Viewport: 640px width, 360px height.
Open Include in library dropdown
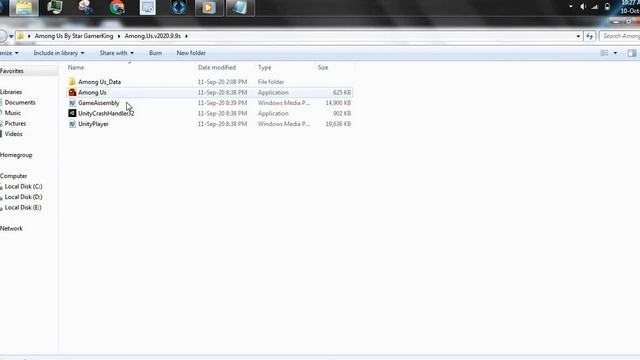(x=59, y=53)
